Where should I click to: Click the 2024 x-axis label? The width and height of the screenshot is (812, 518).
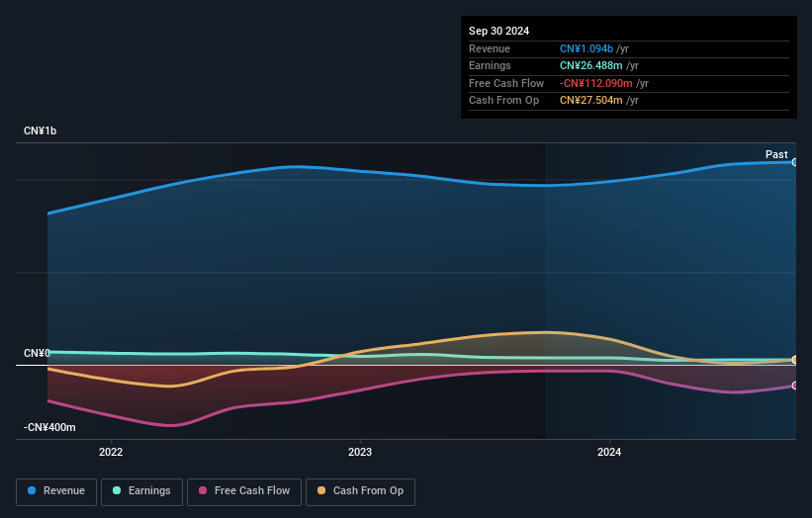609,453
